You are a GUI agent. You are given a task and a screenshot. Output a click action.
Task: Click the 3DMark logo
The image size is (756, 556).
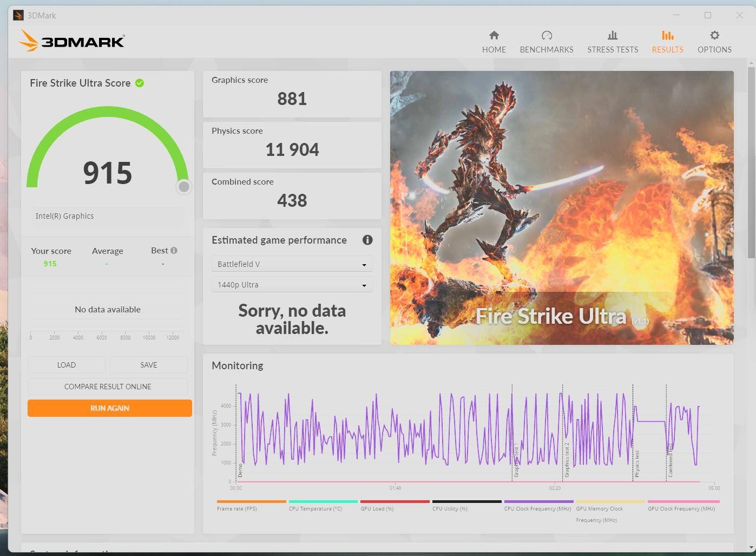coord(72,41)
